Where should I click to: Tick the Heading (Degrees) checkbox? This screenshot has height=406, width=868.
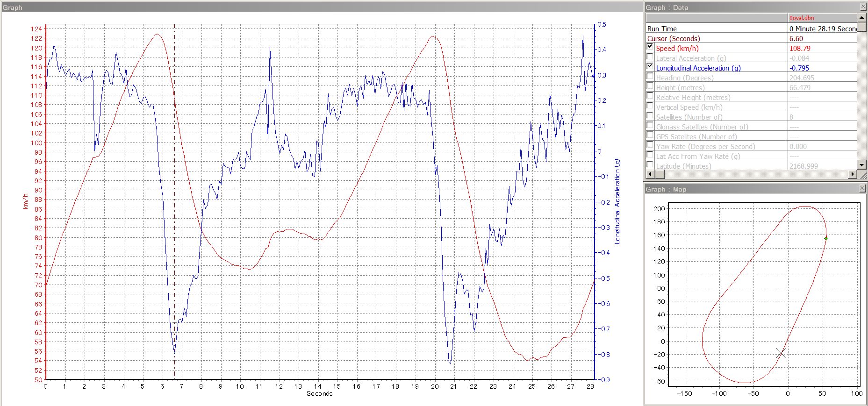pos(650,76)
